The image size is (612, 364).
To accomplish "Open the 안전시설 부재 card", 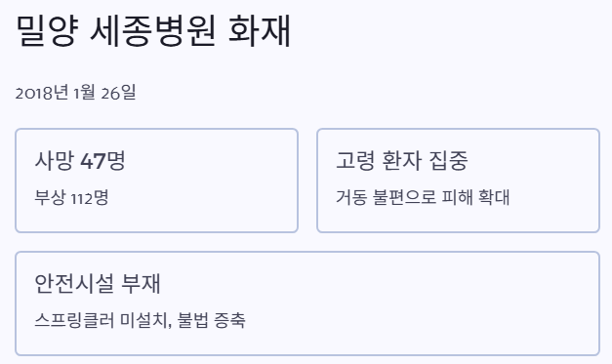I will click(x=307, y=303).
